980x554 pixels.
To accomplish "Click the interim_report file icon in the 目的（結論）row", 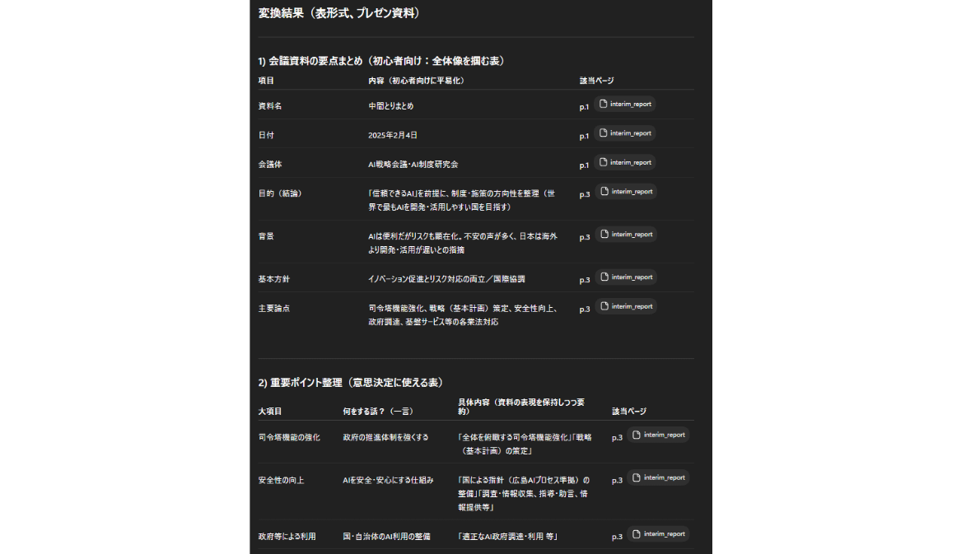I will (x=607, y=191).
